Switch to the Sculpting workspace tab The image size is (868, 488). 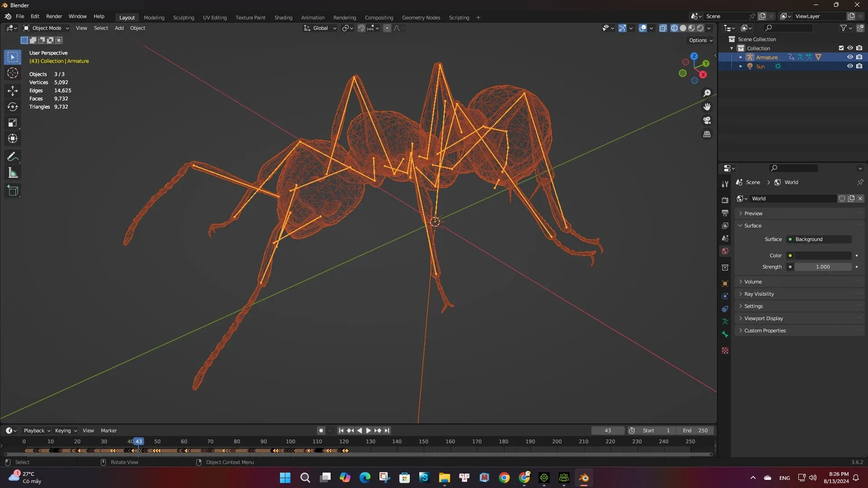183,18
